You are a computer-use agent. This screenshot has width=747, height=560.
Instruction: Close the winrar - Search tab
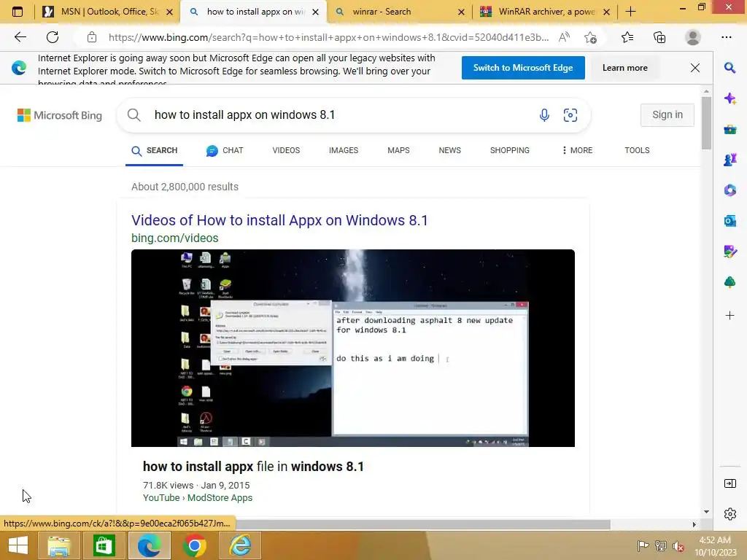461,12
